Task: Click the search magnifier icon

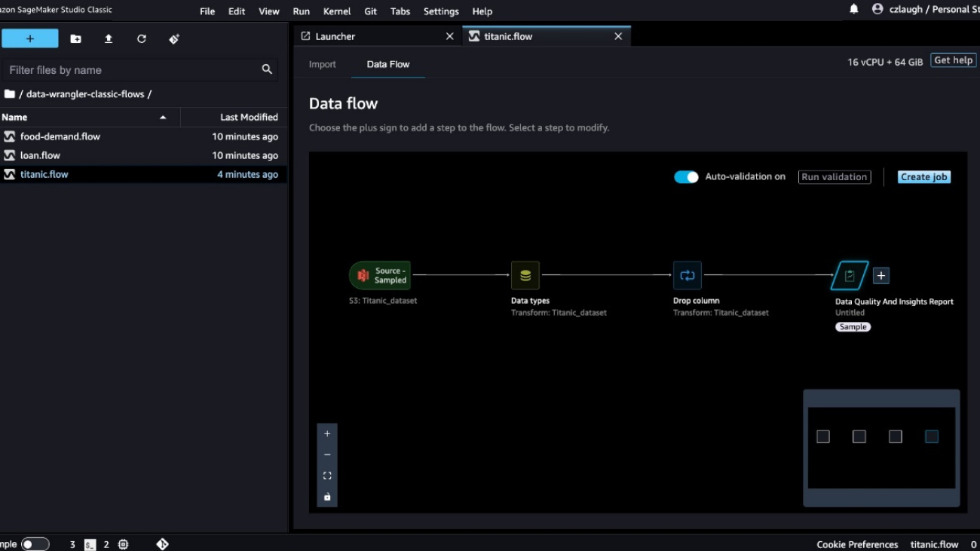Action: (267, 69)
